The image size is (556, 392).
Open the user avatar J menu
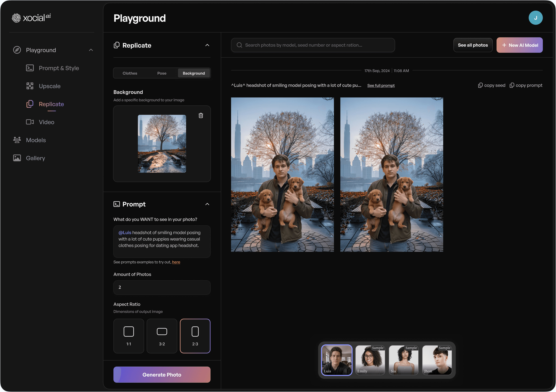pyautogui.click(x=535, y=18)
